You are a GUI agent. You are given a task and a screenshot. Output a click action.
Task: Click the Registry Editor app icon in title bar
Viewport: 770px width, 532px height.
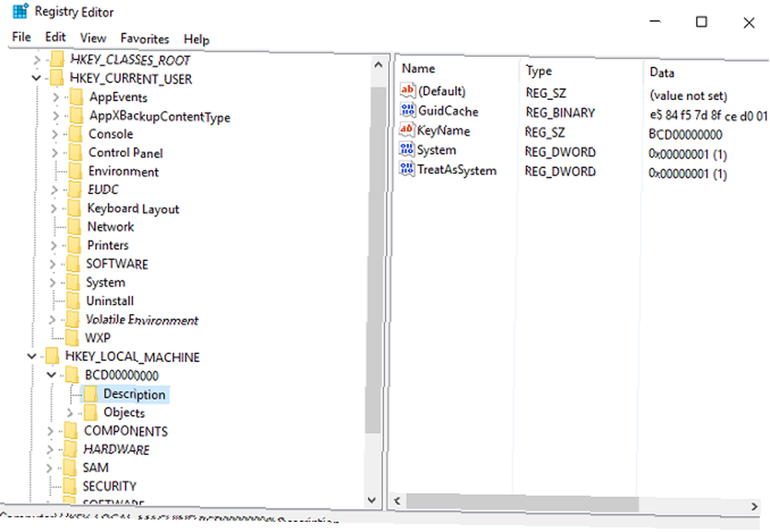[20, 12]
